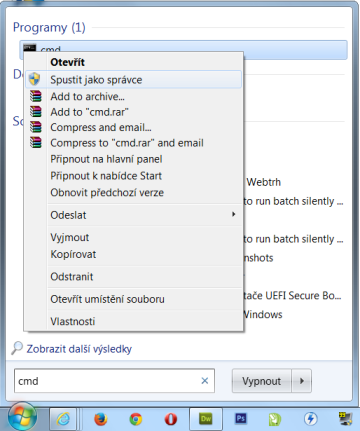This screenshot has width=360, height=431.
Task: Click the Windows Start orb
Action: pyautogui.click(x=22, y=417)
